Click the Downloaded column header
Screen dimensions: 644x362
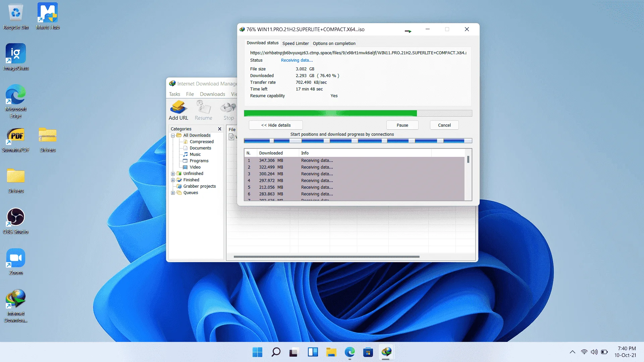pos(278,153)
